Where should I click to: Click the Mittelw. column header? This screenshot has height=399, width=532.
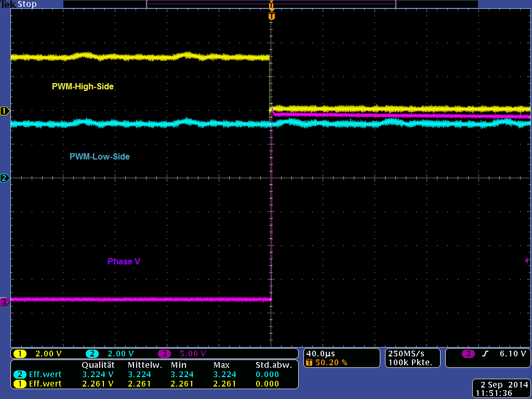tap(145, 365)
